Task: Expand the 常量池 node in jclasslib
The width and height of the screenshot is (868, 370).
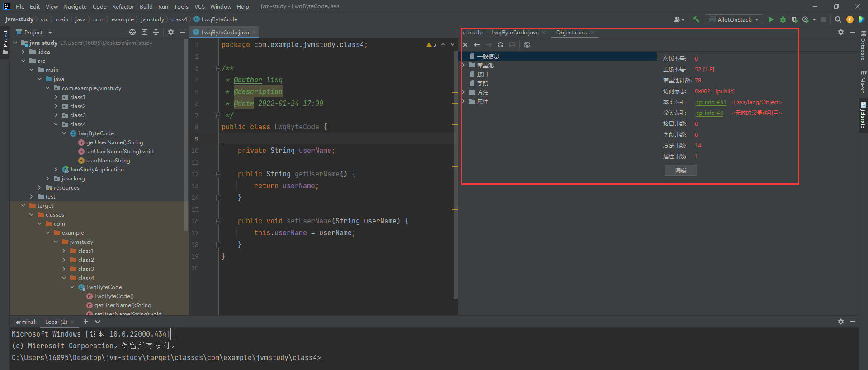Action: [463, 65]
